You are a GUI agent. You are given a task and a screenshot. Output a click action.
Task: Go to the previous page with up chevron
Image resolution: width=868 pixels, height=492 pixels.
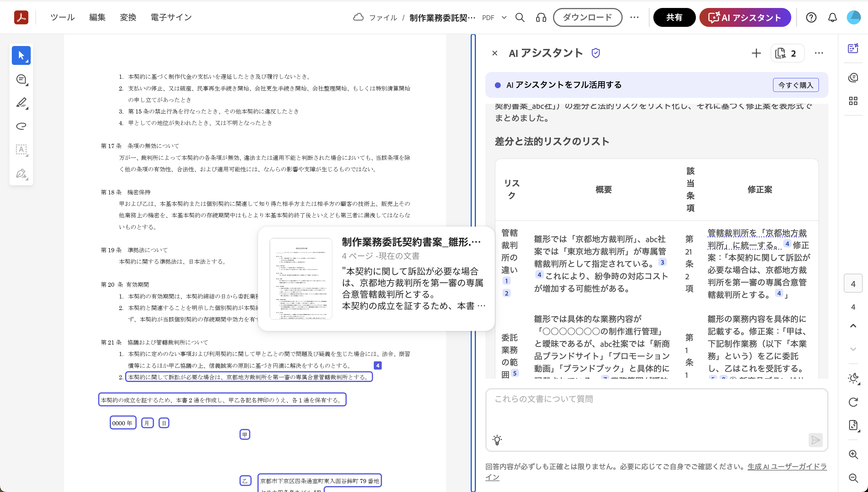coord(853,326)
